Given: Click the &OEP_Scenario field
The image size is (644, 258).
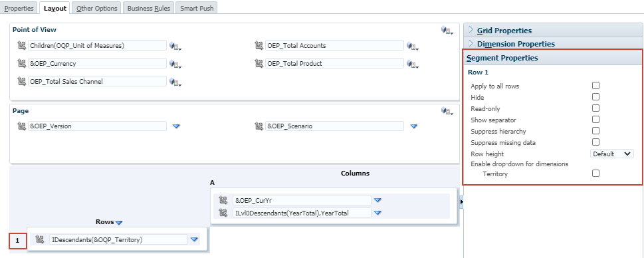Looking at the screenshot, I should 335,126.
